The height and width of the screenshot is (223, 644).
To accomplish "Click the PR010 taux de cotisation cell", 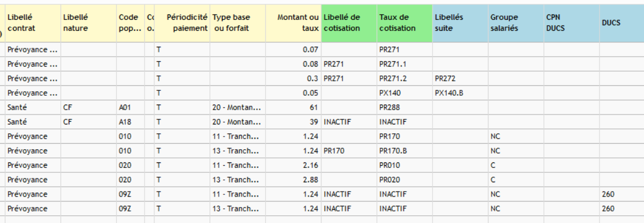I will click(x=404, y=165).
